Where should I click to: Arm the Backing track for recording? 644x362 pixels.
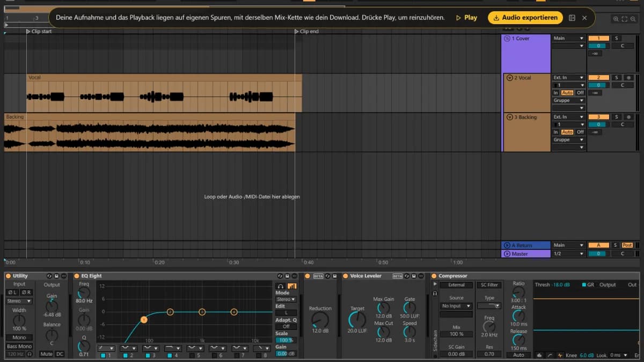pyautogui.click(x=628, y=117)
